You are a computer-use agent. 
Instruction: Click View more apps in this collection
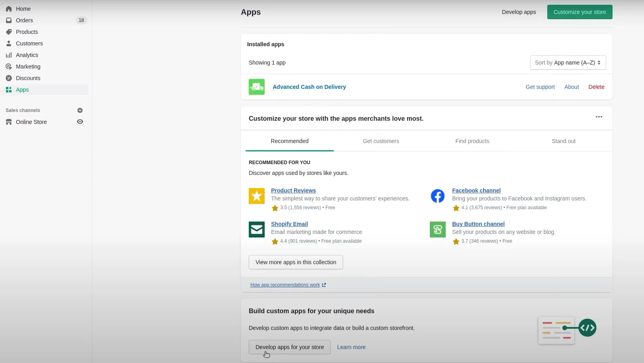(x=296, y=262)
